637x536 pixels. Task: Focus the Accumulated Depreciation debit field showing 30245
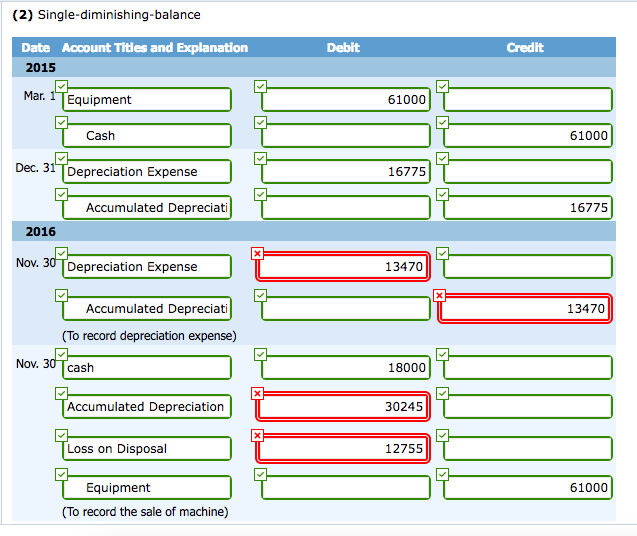tap(345, 407)
